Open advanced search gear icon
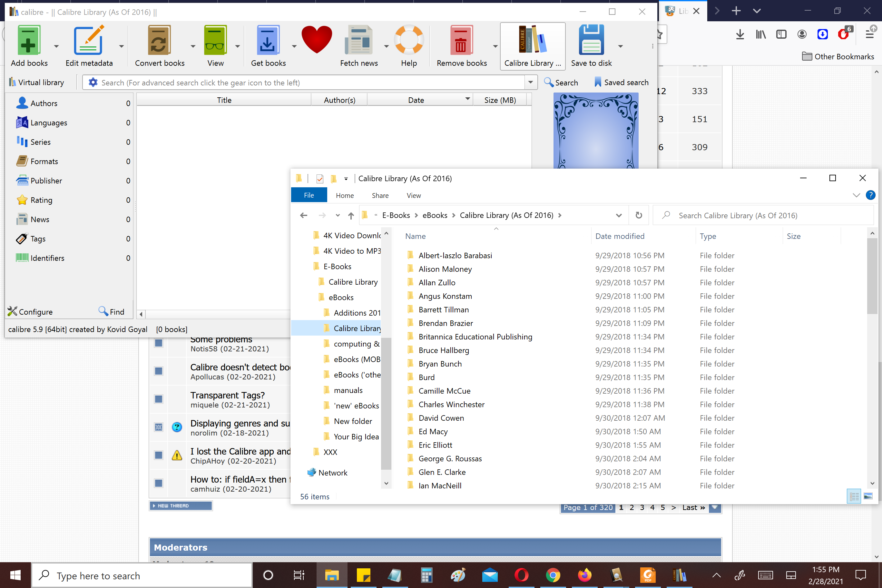Image resolution: width=882 pixels, height=588 pixels. (x=93, y=83)
